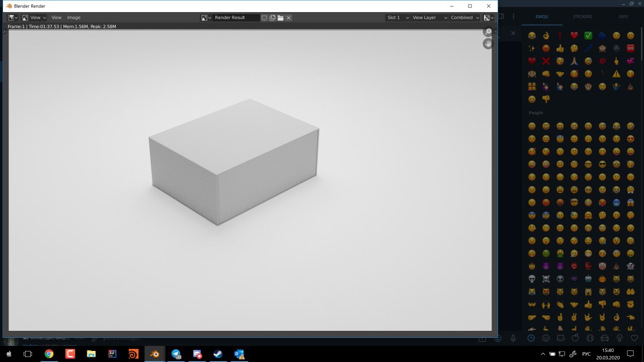The image size is (644, 362).
Task: Switch the РУС input language indicator
Action: (x=586, y=354)
